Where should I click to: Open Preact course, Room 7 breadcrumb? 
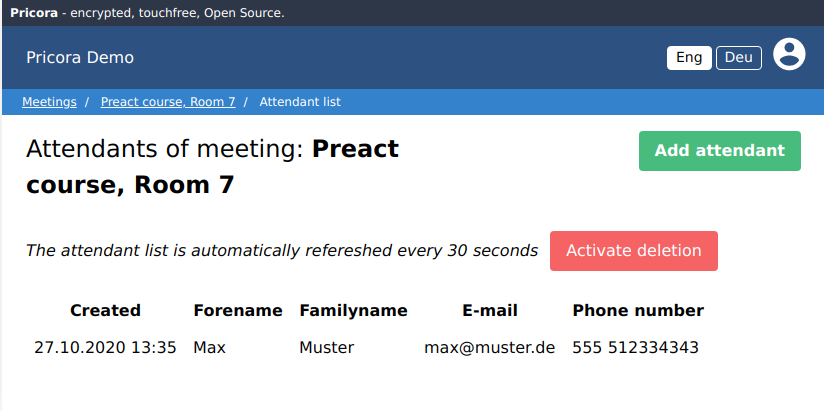tap(168, 102)
